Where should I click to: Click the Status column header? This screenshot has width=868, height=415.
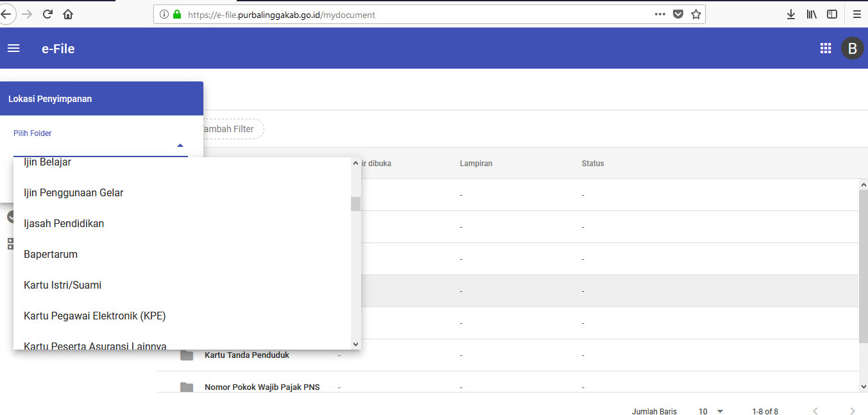593,164
